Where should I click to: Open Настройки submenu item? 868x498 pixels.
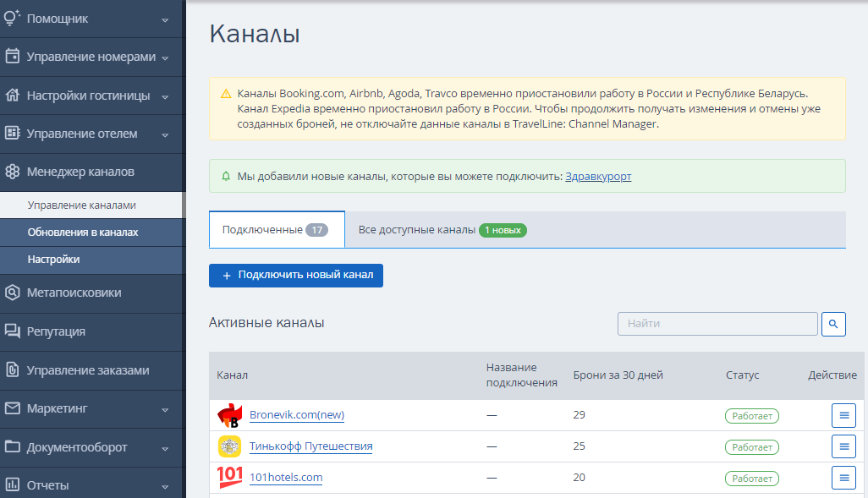(92, 260)
